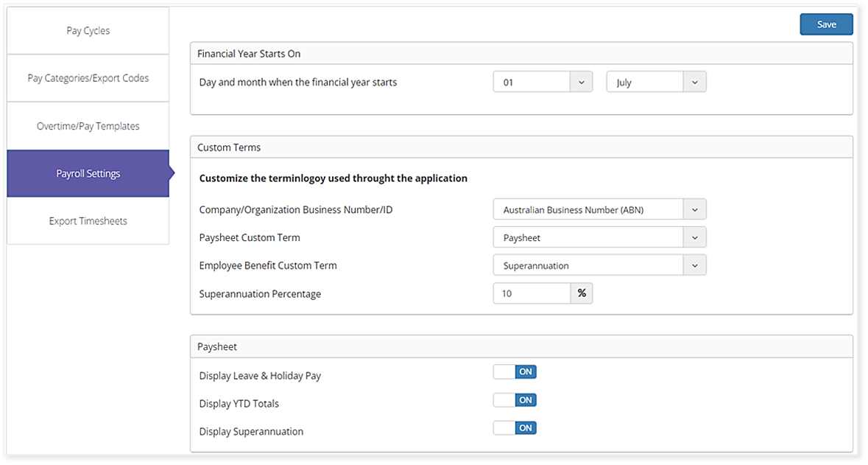The image size is (868, 465).
Task: Open the Paysheet Custom Term dropdown chevron
Action: pos(694,238)
